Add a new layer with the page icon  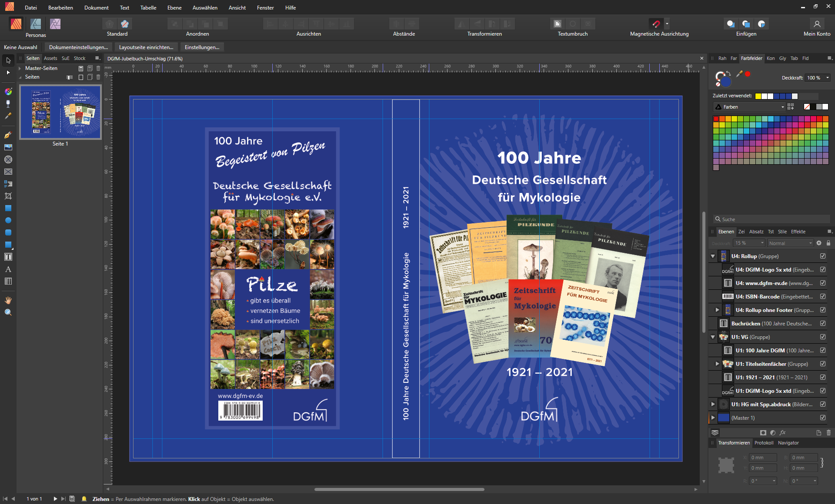click(819, 433)
